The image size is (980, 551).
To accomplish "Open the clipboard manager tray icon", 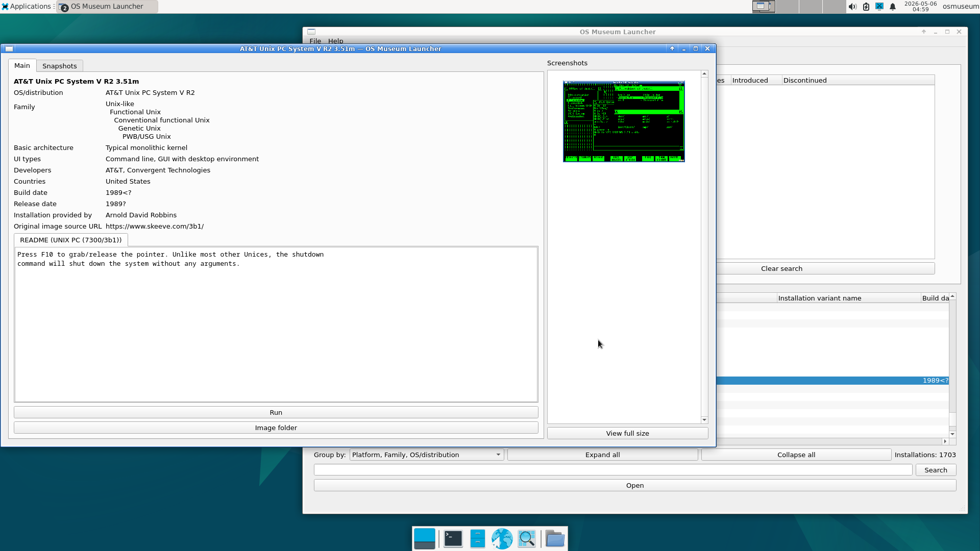I will 866,7.
